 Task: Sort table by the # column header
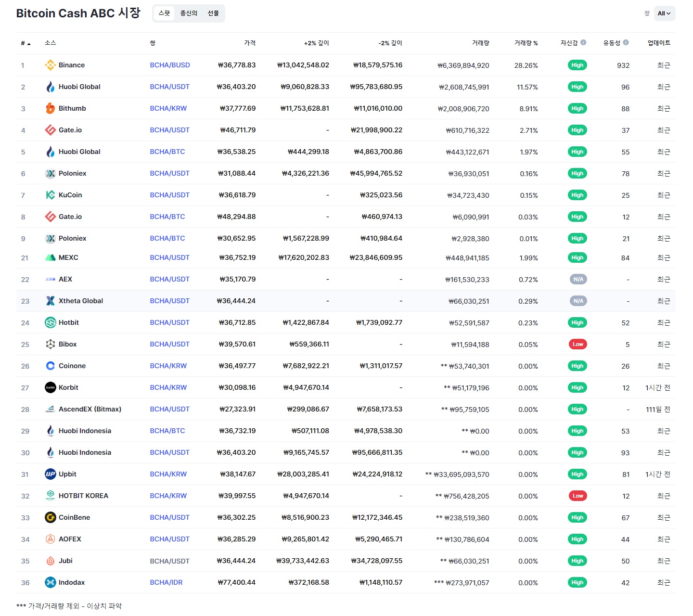26,43
